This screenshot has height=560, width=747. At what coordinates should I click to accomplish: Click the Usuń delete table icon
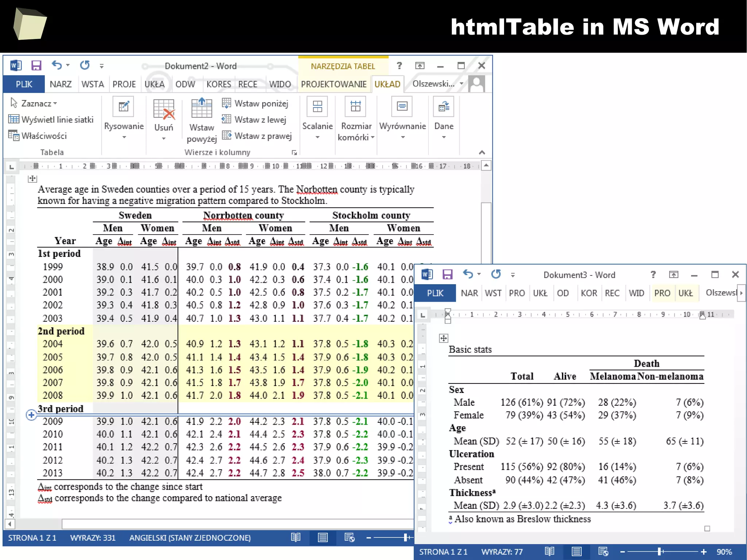point(164,109)
